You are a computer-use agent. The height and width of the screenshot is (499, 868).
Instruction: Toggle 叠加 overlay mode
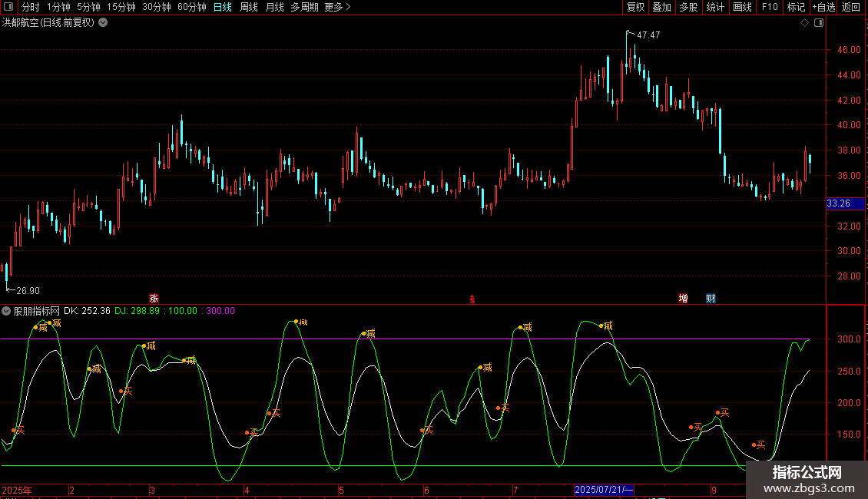[661, 7]
